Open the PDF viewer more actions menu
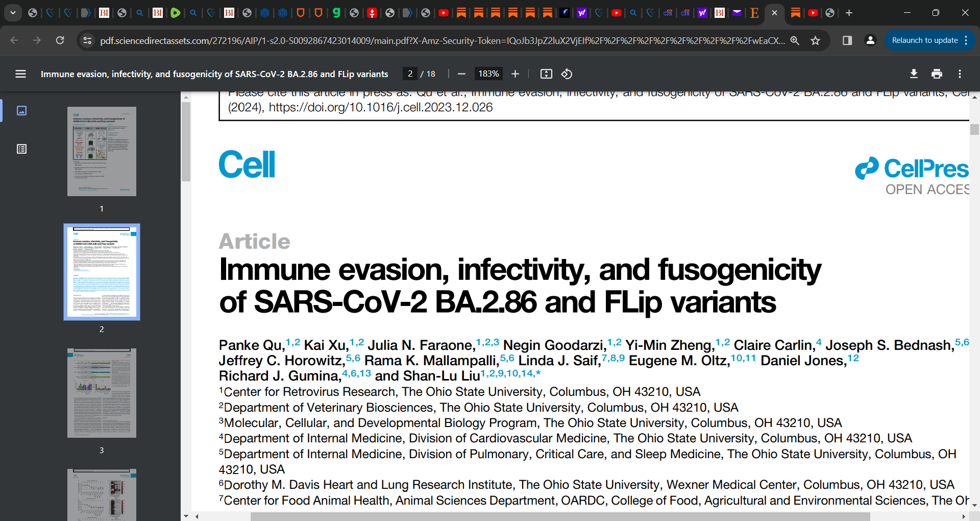Image resolution: width=980 pixels, height=521 pixels. [x=960, y=74]
